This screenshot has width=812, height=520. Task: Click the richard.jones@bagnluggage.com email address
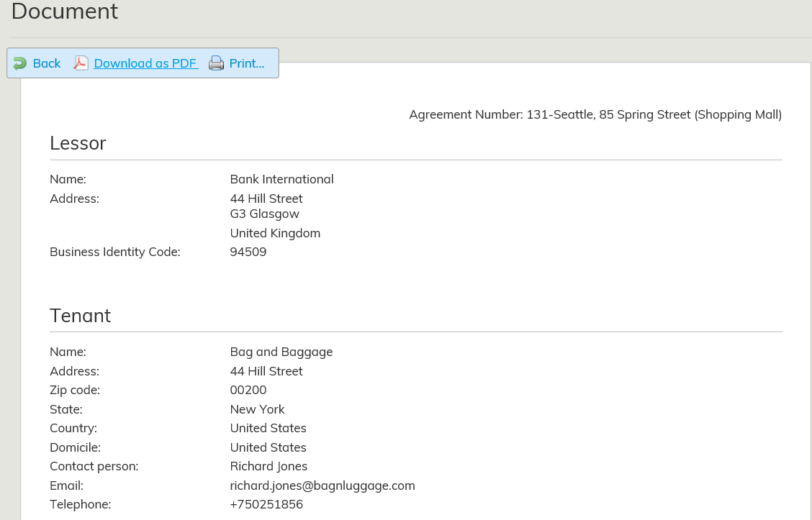click(x=322, y=485)
